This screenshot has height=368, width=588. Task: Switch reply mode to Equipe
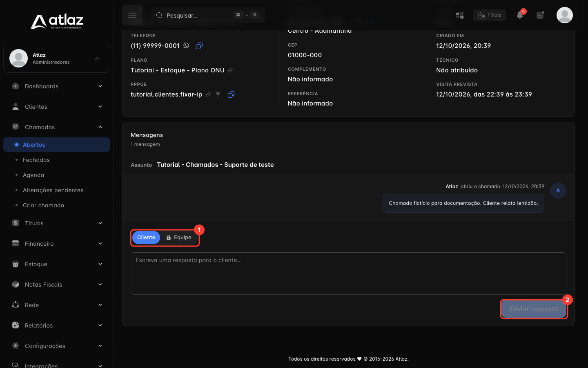tap(179, 238)
